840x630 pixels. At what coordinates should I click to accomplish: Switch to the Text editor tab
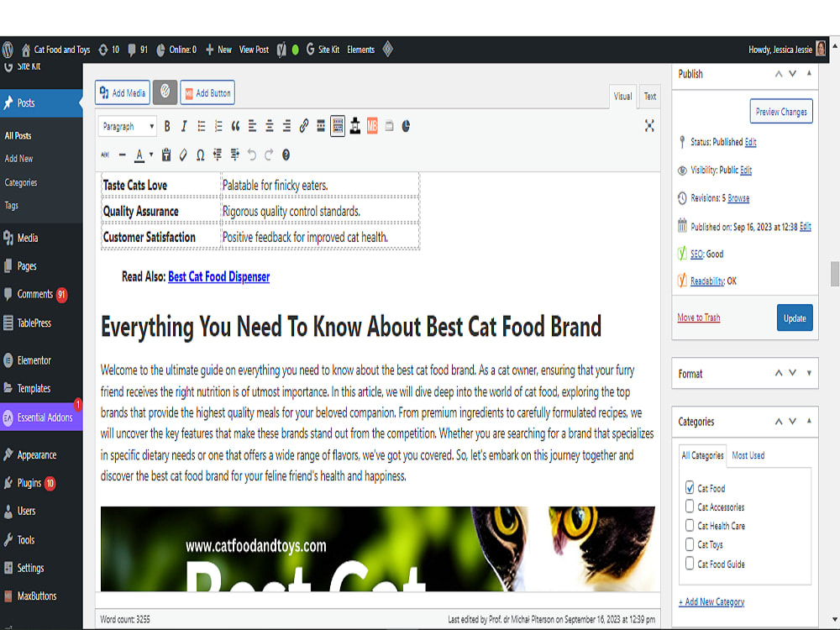(x=650, y=97)
